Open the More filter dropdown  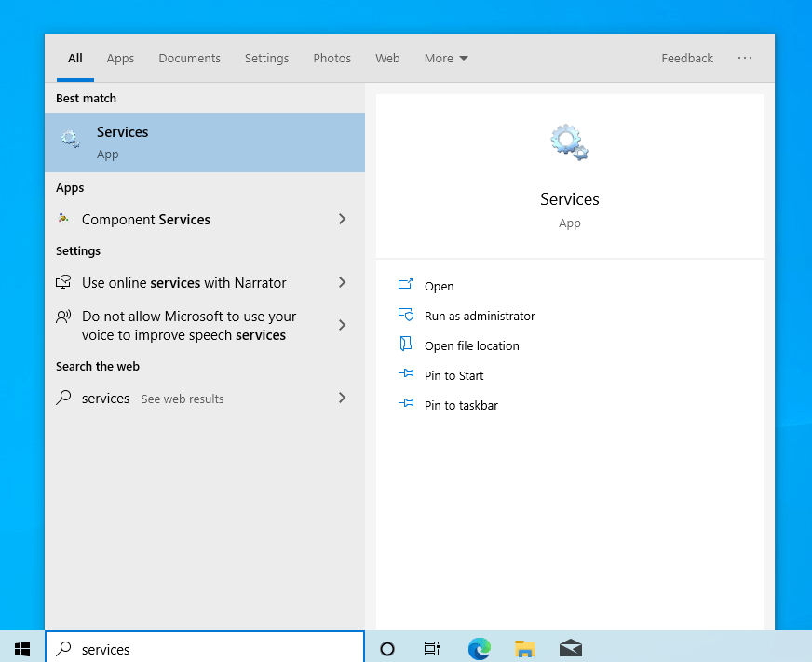[445, 58]
